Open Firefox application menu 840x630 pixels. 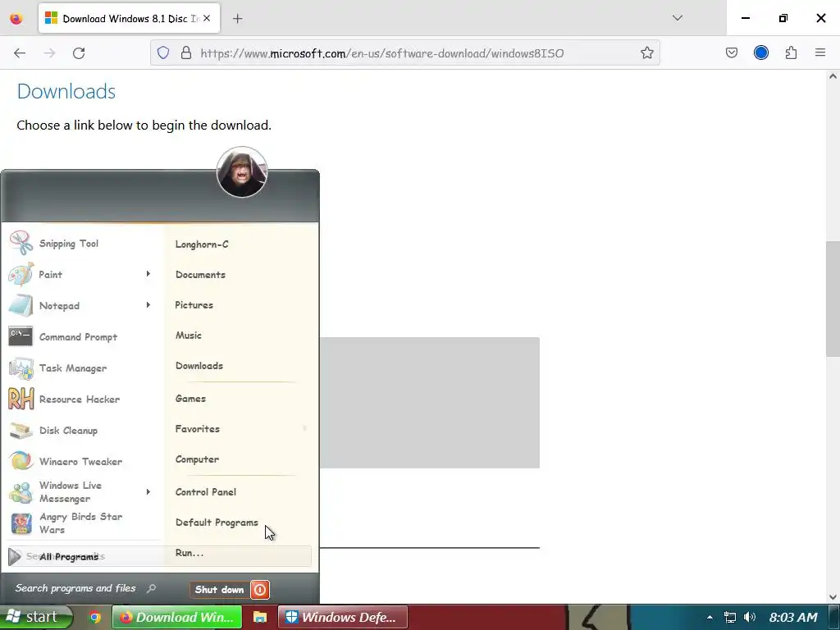click(820, 52)
